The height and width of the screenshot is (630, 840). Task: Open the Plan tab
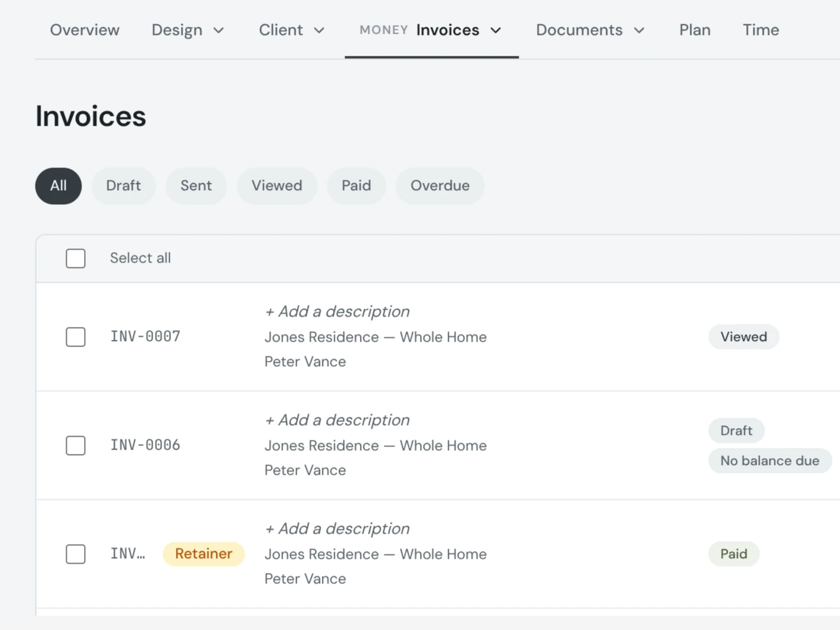coord(695,30)
